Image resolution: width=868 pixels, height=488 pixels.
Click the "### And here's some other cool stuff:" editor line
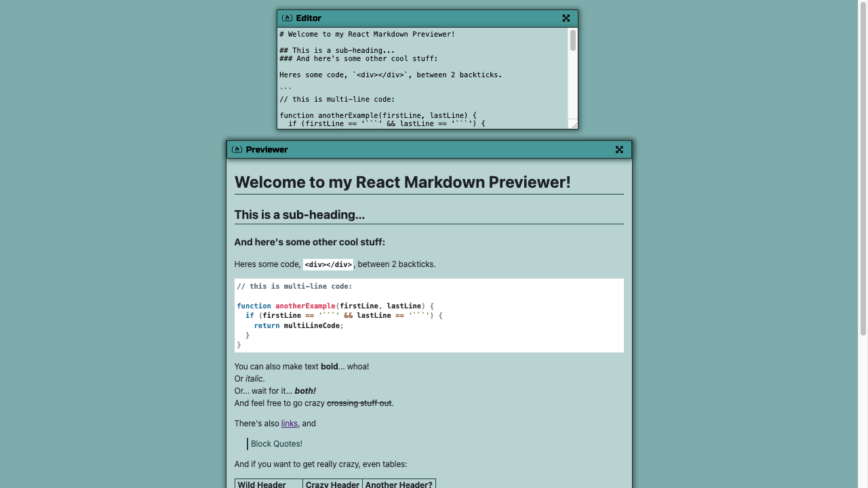coord(359,58)
